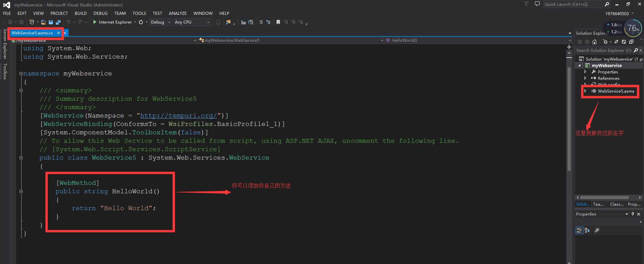644x264 pixels.
Task: Collapse the namespace myWebservice code block
Action: (21, 73)
